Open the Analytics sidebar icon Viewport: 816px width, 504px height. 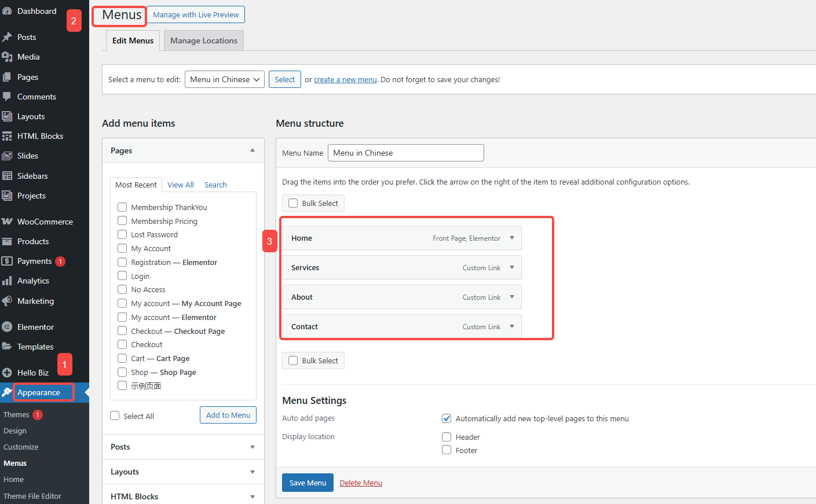pyautogui.click(x=8, y=281)
